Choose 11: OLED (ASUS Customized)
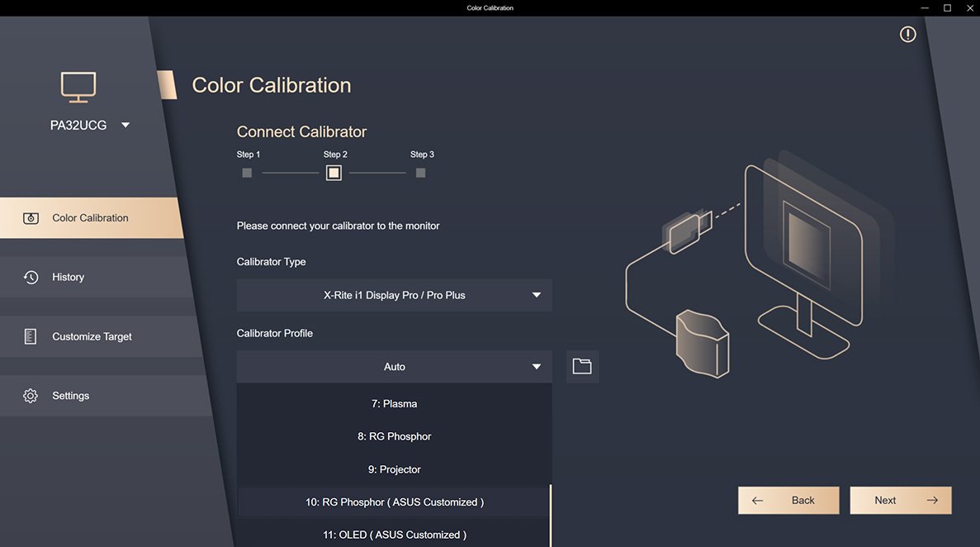This screenshot has height=547, width=980. pos(395,535)
